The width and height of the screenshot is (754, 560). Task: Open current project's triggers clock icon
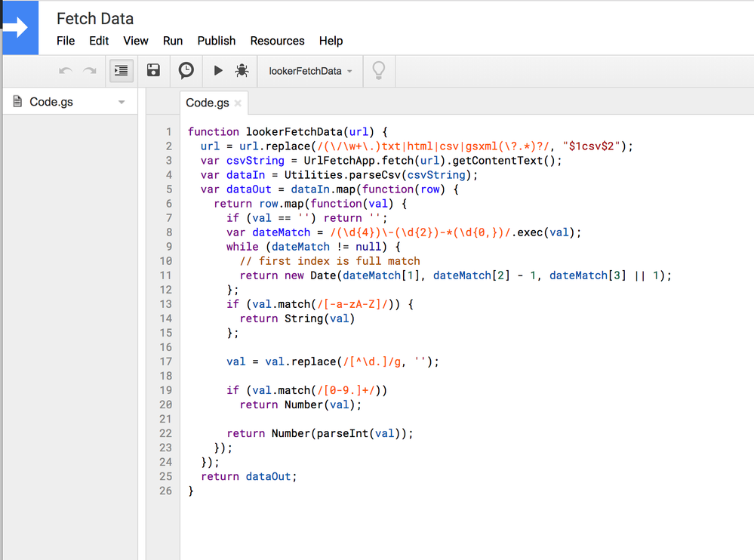pos(186,70)
